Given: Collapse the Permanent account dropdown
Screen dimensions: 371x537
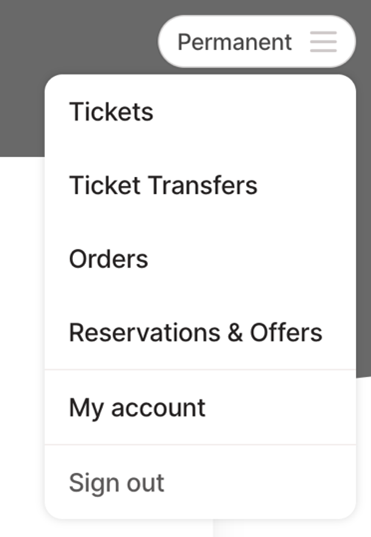Looking at the screenshot, I should [257, 41].
